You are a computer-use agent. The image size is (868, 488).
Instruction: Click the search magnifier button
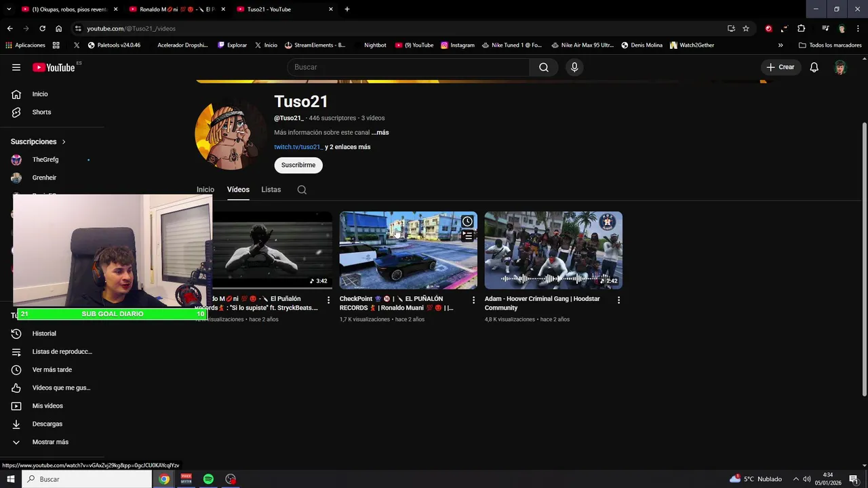pyautogui.click(x=544, y=67)
